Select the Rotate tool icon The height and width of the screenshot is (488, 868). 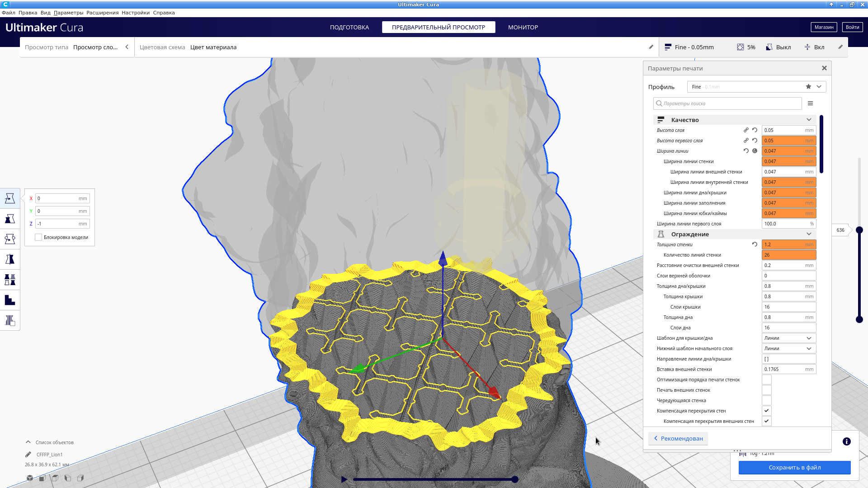(10, 239)
